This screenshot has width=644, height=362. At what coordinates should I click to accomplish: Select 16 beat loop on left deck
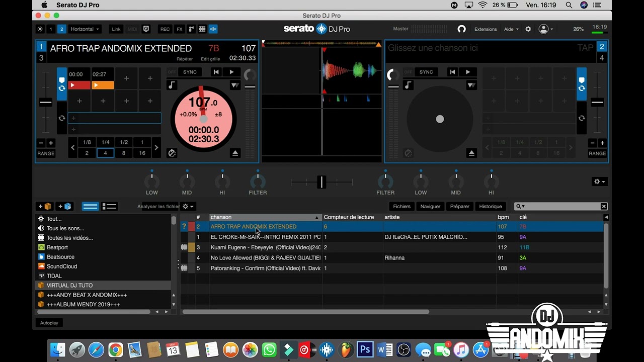(x=142, y=153)
